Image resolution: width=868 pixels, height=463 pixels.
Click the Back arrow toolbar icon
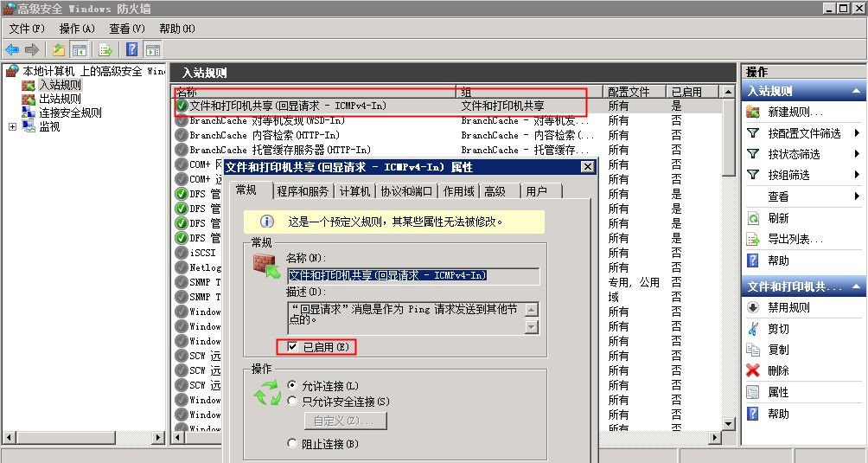point(12,50)
